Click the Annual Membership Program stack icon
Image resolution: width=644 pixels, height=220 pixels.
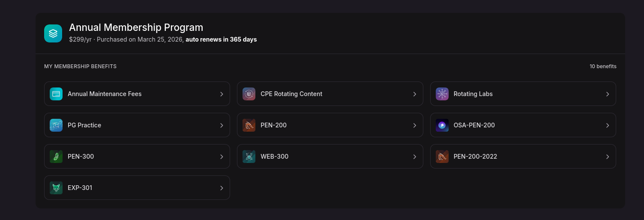click(53, 33)
